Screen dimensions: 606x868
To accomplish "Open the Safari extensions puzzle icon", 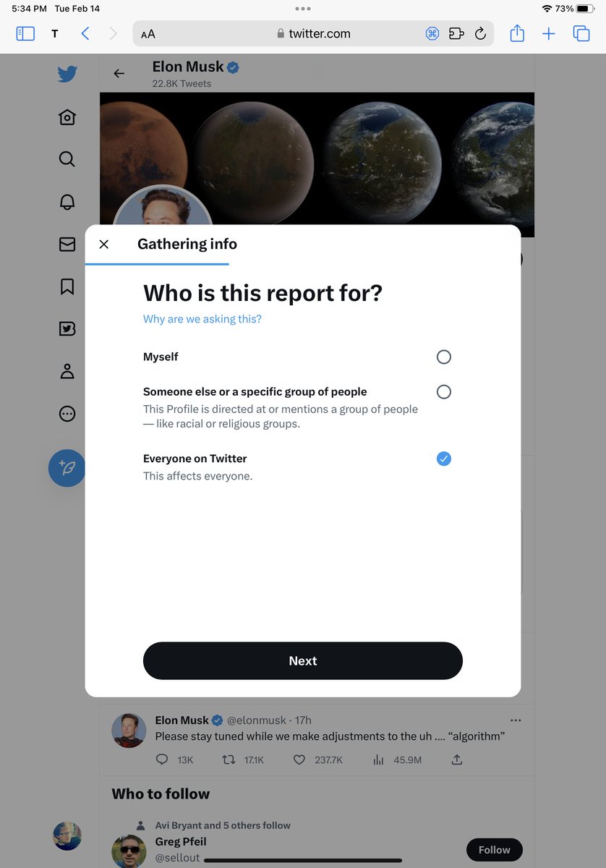I will (x=456, y=33).
